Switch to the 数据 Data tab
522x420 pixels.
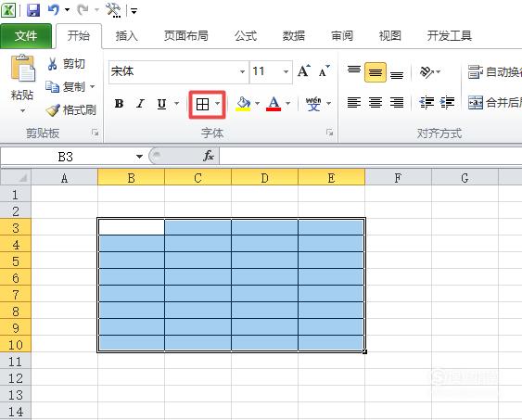tap(294, 35)
